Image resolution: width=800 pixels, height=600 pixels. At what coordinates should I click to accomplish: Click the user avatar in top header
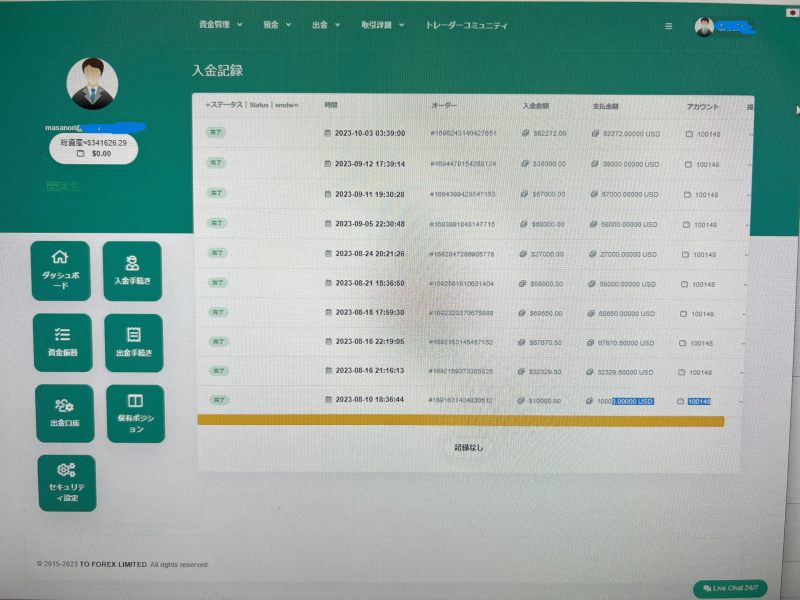[x=704, y=27]
